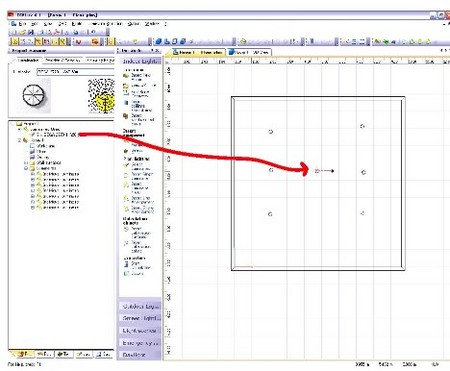450x371 pixels.
Task: Click the rightmost yellow shape icon in right toolbar
Action: click(428, 41)
